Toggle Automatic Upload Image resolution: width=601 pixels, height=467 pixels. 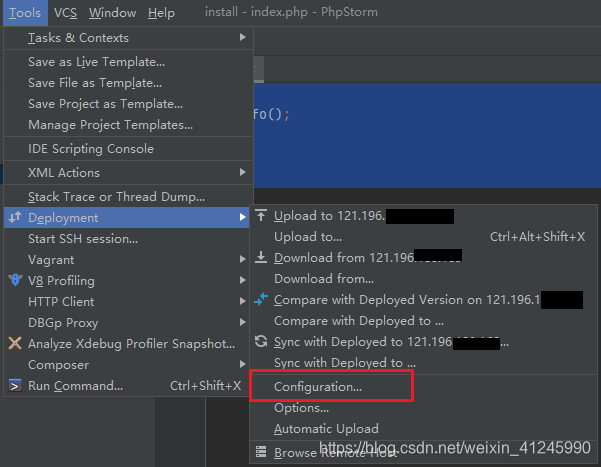[423, 429]
